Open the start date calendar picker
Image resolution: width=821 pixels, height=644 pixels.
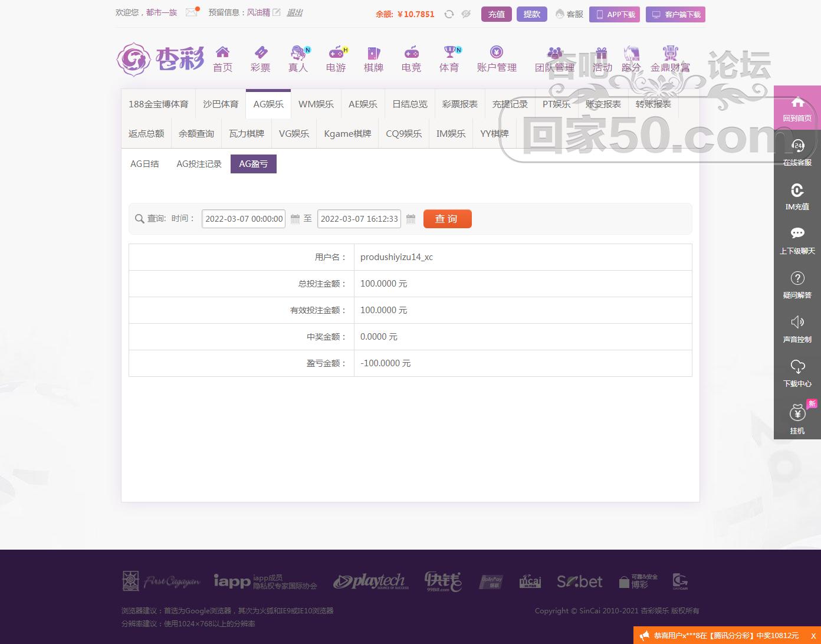tap(294, 219)
